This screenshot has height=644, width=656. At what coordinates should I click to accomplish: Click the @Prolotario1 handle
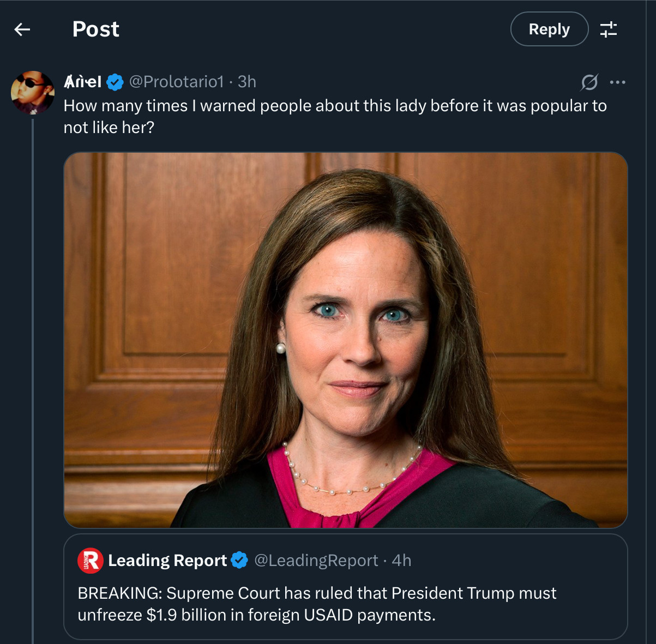click(176, 82)
